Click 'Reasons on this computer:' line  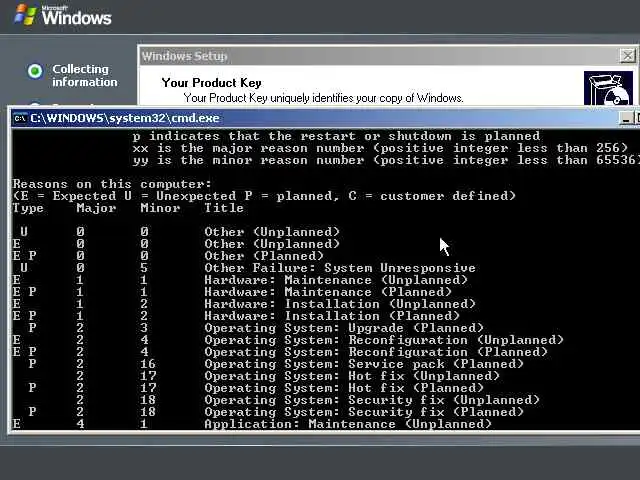pyautogui.click(x=112, y=184)
